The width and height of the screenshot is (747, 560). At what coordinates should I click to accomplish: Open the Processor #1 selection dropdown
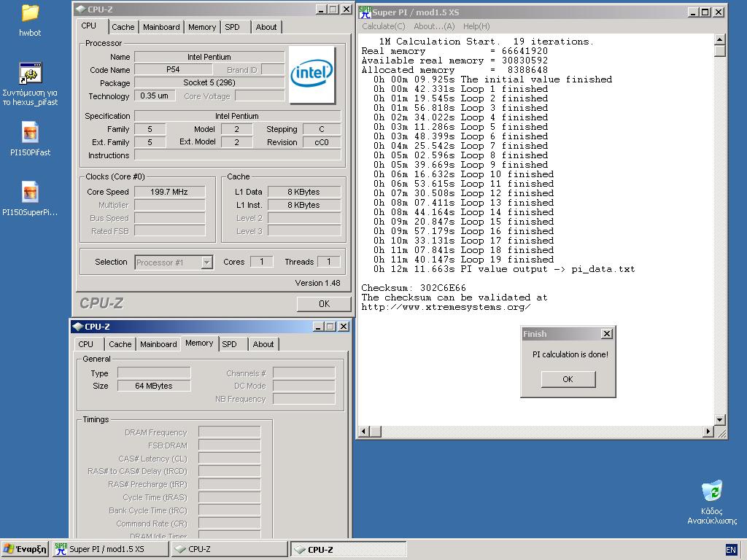(x=207, y=262)
